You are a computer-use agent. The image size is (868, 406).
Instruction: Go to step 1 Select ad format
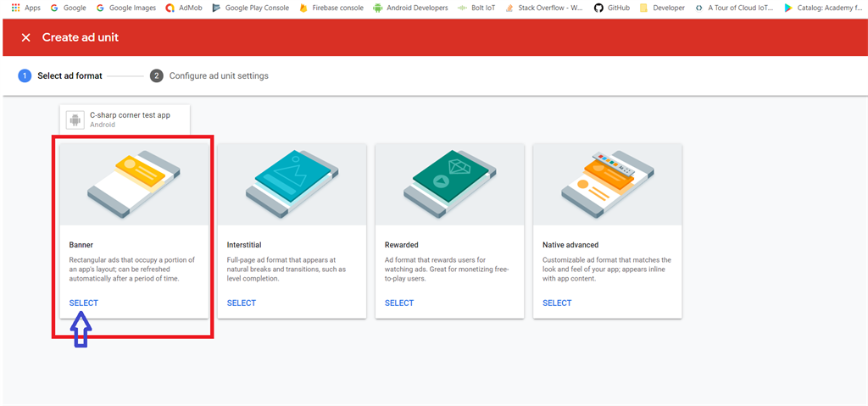(60, 76)
